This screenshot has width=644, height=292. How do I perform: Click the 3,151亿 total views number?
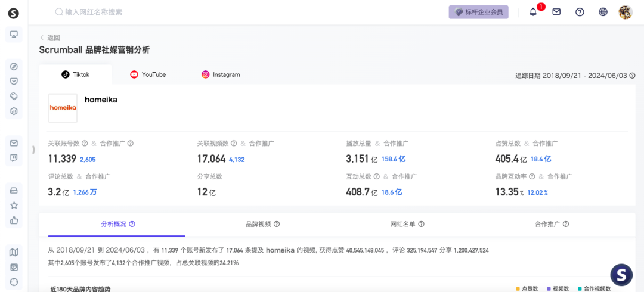coord(361,159)
